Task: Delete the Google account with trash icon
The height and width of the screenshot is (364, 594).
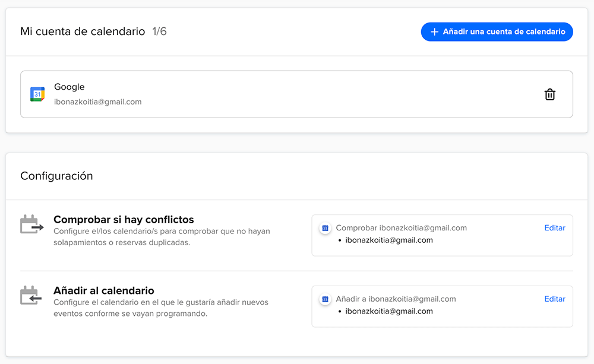Action: coord(549,94)
